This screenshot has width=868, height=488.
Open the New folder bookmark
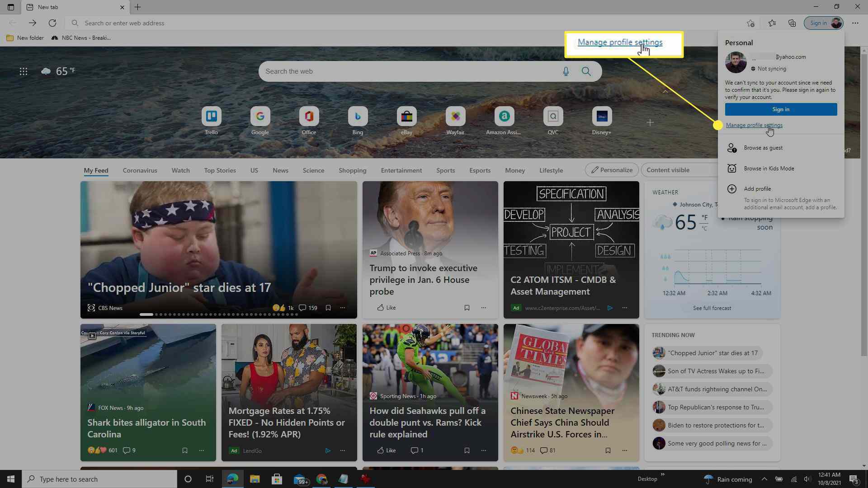[x=25, y=38]
